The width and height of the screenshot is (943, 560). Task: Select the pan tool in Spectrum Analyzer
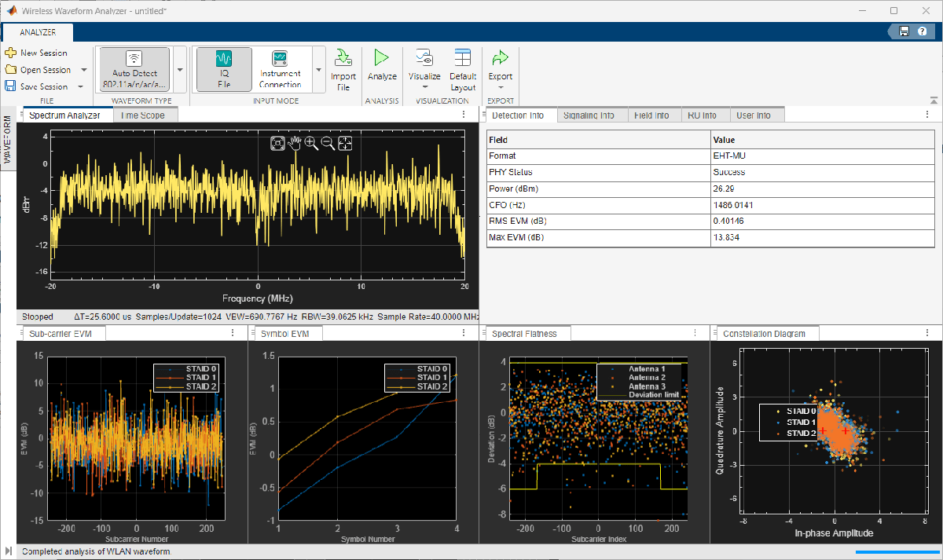295,144
